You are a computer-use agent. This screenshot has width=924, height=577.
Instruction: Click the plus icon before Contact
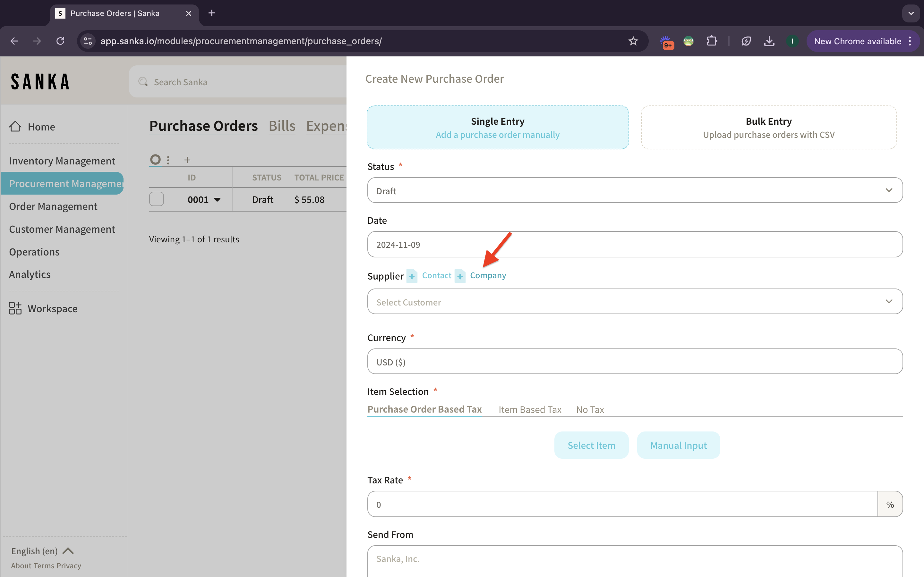pyautogui.click(x=412, y=276)
